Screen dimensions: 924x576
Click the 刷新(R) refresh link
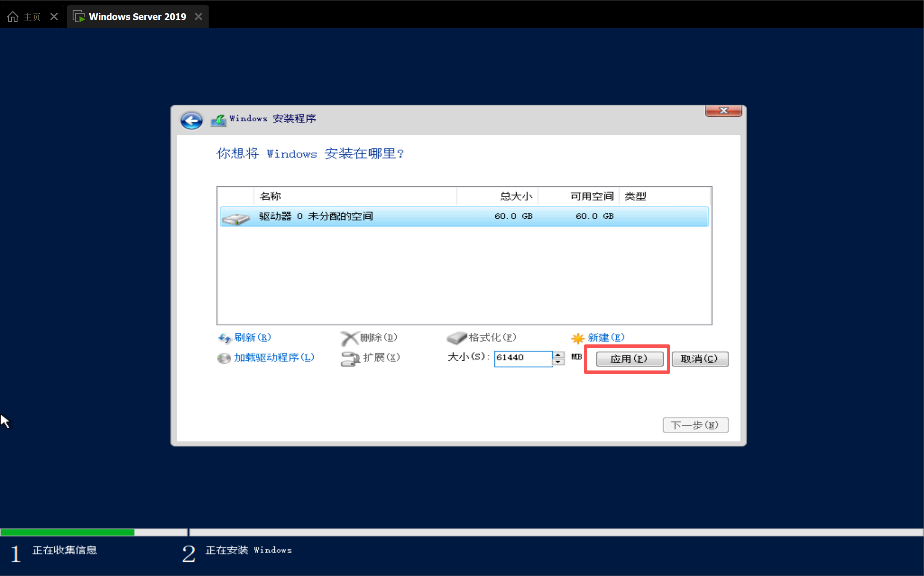coord(253,338)
